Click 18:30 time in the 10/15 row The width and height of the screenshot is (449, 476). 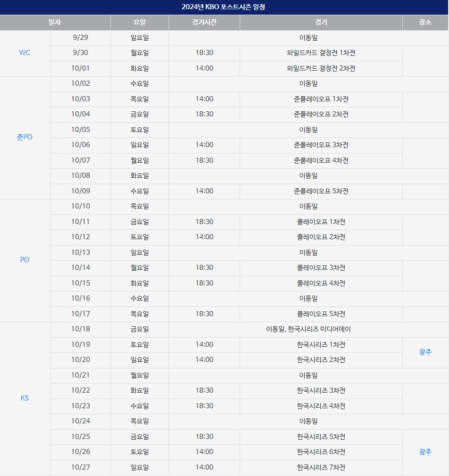pyautogui.click(x=204, y=283)
